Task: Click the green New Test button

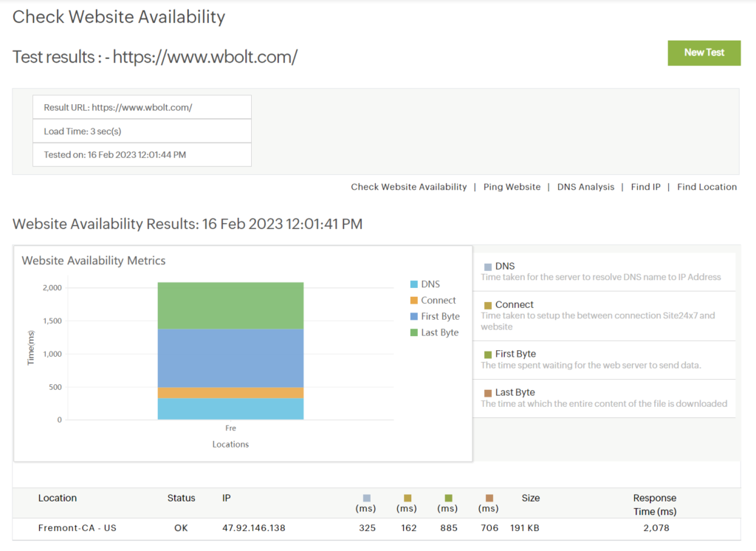Action: pos(704,52)
